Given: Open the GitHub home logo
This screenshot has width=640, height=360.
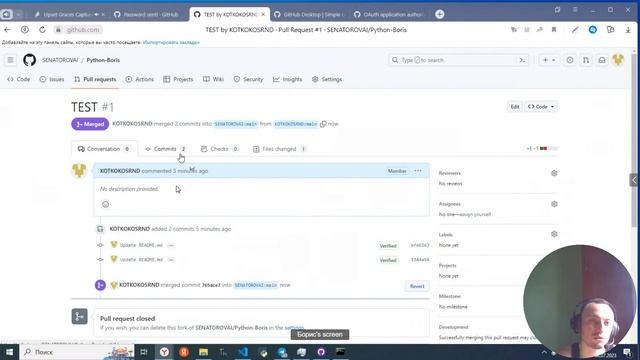Looking at the screenshot, I should click(x=29, y=60).
